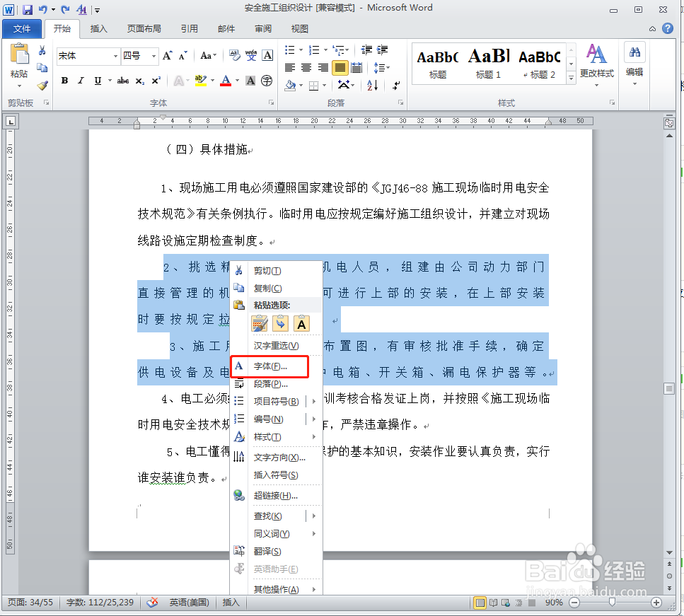Screen dimensions: 684x616
Task: Choose Keep Text Only paste option
Action: coord(301,323)
